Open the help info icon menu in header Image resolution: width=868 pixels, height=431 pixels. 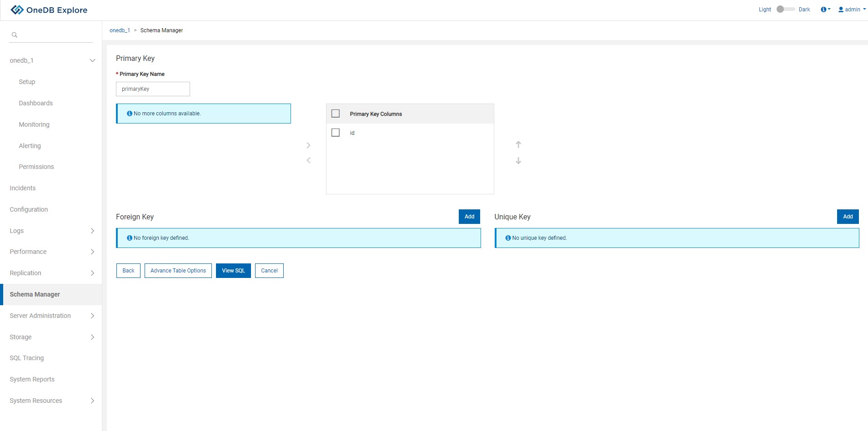point(825,10)
